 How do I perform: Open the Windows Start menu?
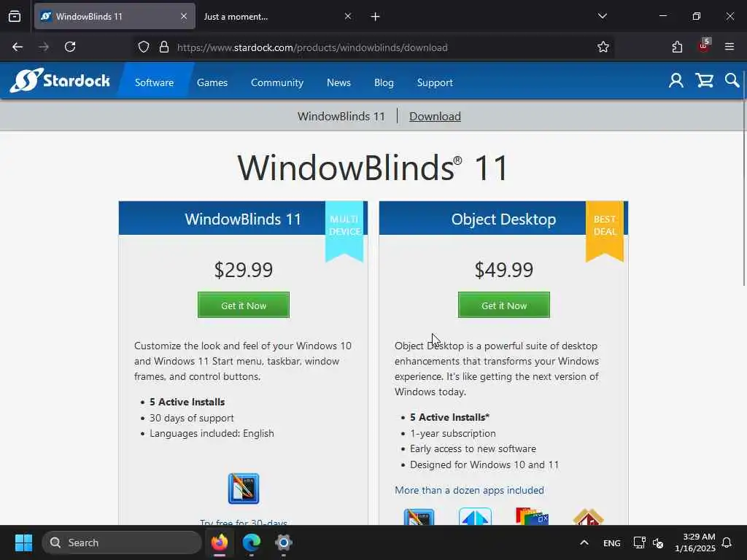point(23,542)
